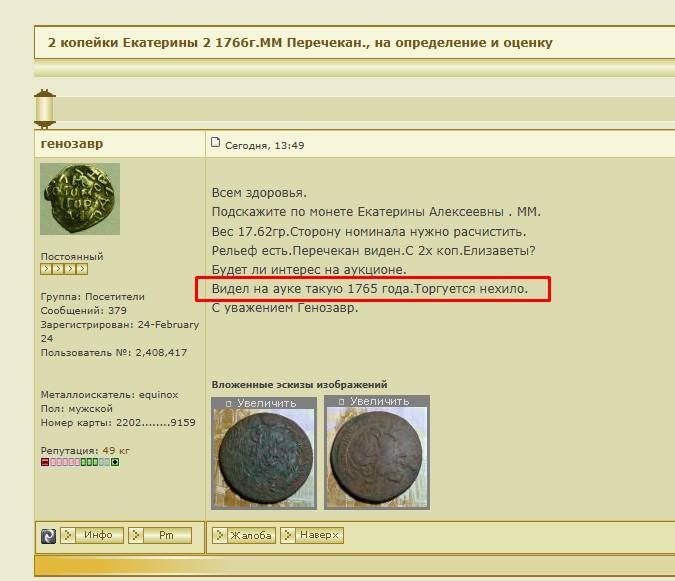Click the reputation progress bar

[80, 462]
